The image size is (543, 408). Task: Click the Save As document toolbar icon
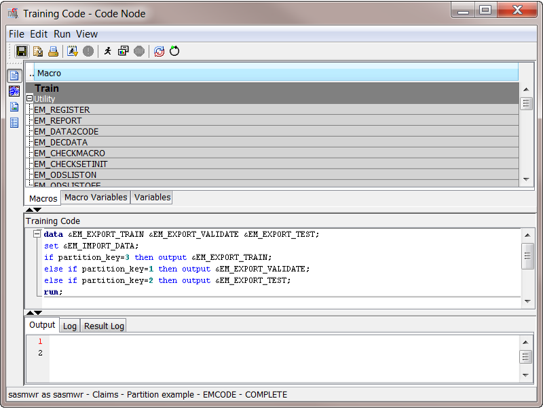[38, 51]
